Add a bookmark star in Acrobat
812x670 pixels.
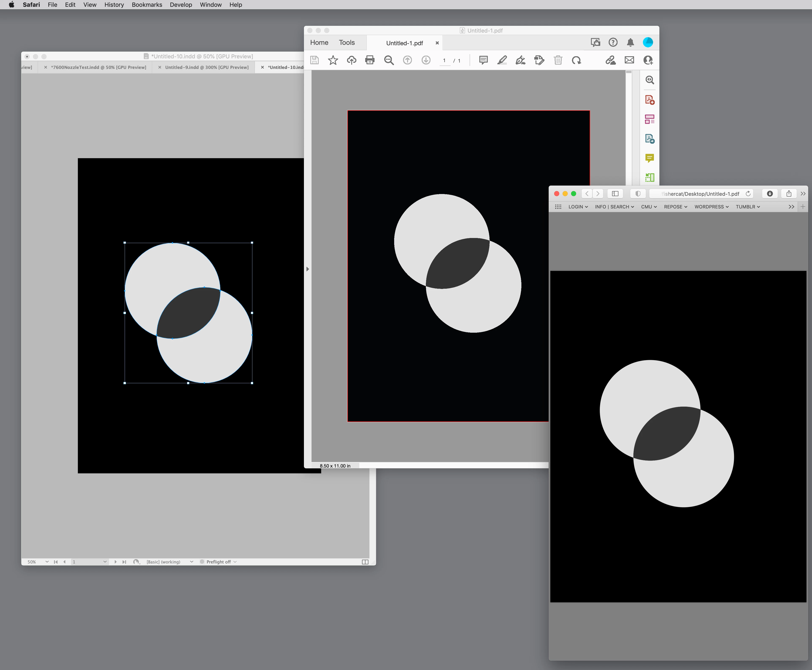click(x=333, y=60)
